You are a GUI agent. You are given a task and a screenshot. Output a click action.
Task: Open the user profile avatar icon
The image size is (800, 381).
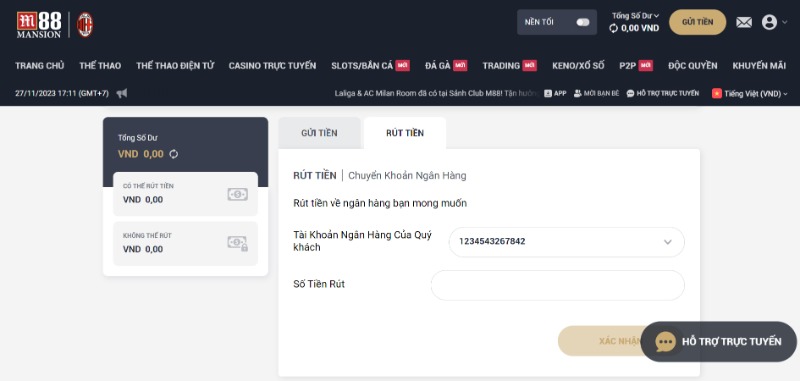click(769, 22)
